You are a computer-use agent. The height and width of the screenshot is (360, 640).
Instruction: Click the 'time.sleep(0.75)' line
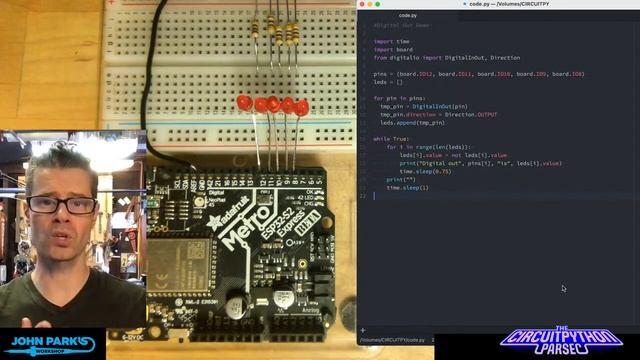[425, 171]
